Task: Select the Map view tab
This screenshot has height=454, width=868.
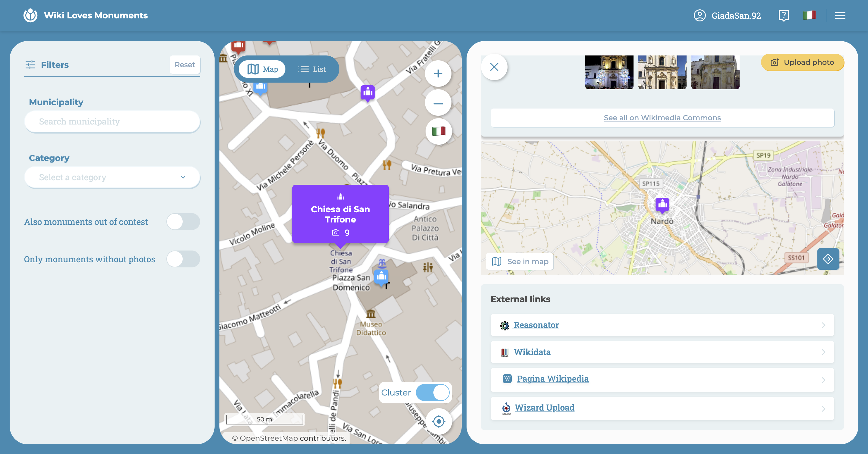Action: 263,69
